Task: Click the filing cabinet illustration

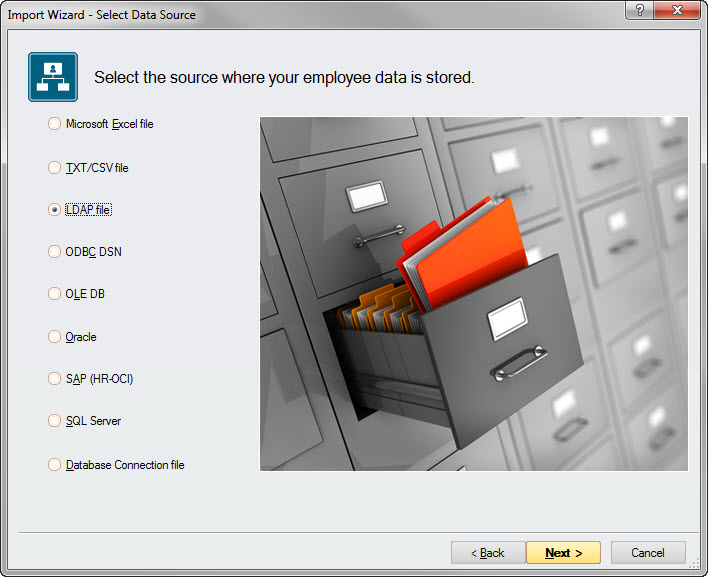Action: coord(474,294)
